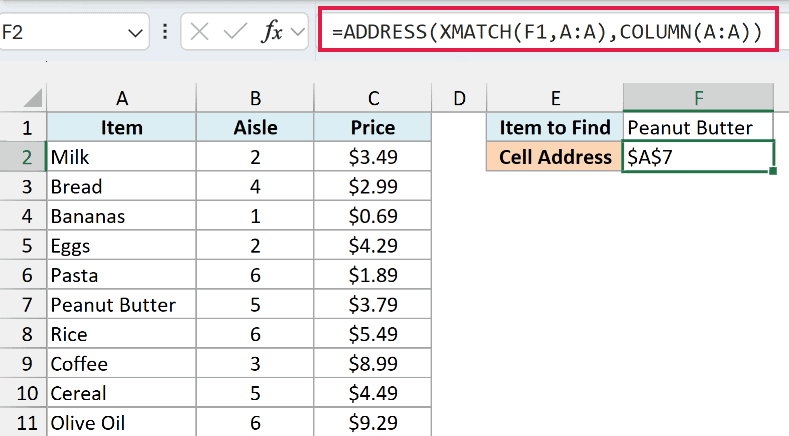Select the $A$7 result cell
The width and height of the screenshot is (789, 436).
(x=698, y=157)
